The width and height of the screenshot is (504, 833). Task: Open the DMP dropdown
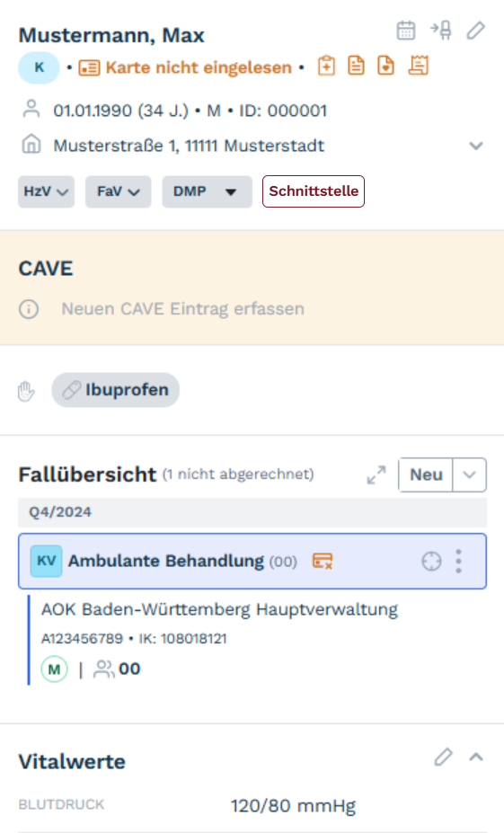pyautogui.click(x=208, y=191)
